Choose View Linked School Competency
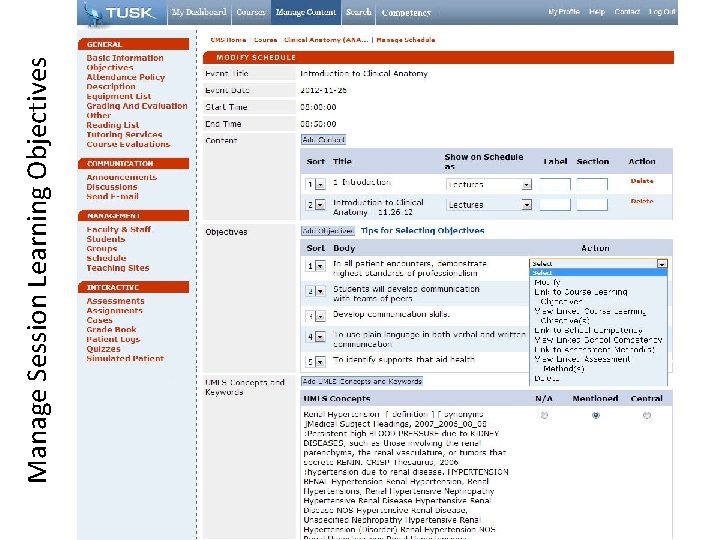 tap(598, 340)
